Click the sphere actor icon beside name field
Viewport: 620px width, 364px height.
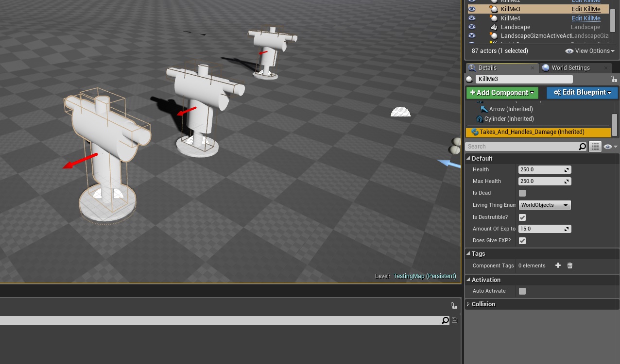469,79
